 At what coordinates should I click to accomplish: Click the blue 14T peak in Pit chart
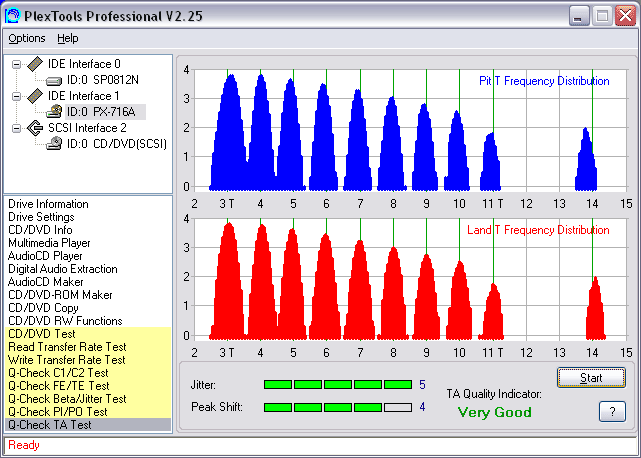(586, 159)
